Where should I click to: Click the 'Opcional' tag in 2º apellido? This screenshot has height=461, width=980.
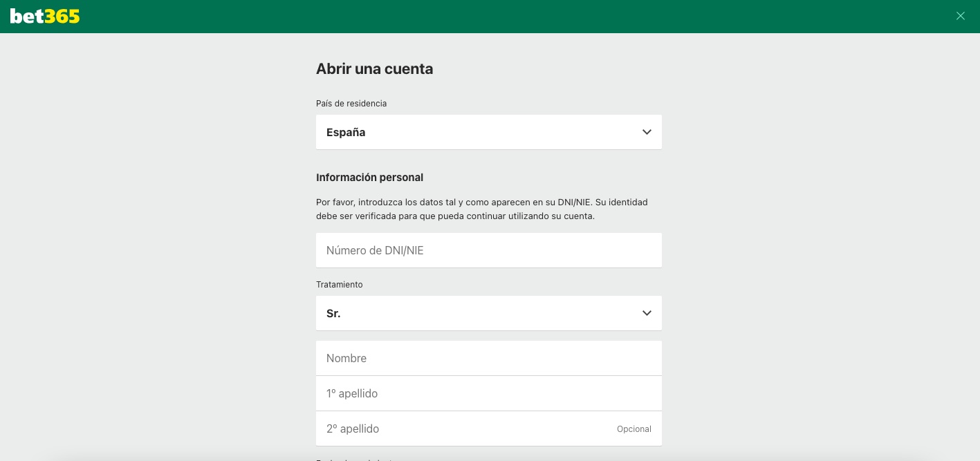[x=634, y=429]
